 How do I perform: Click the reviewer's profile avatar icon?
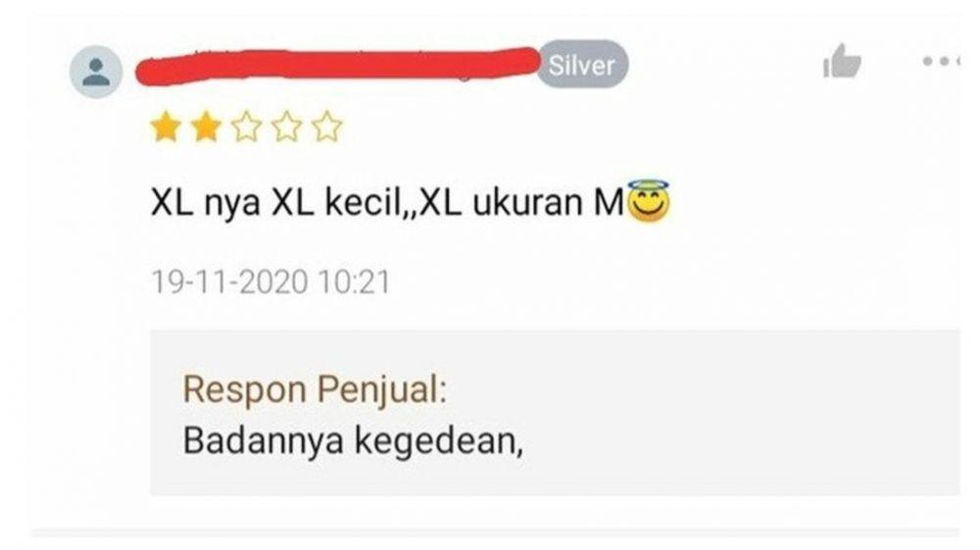(96, 72)
